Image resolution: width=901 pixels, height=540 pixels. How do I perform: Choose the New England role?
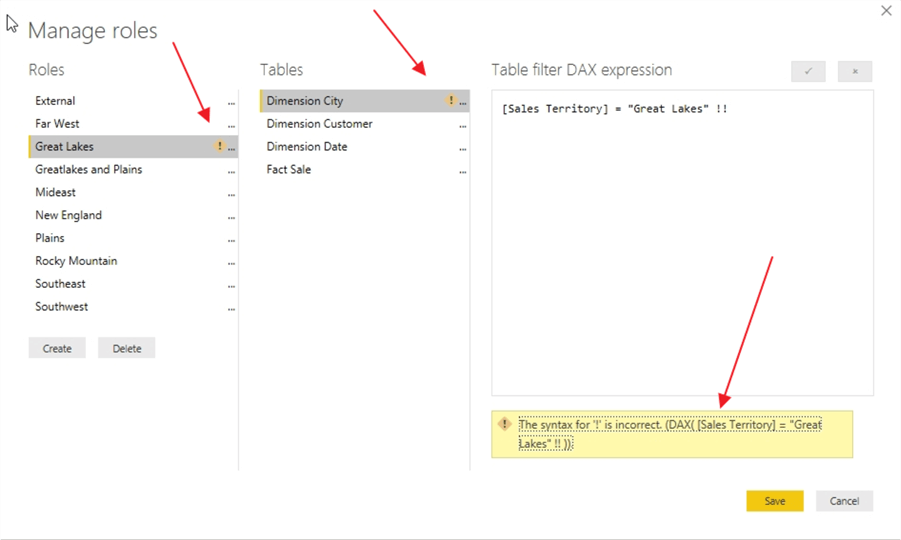(x=68, y=215)
